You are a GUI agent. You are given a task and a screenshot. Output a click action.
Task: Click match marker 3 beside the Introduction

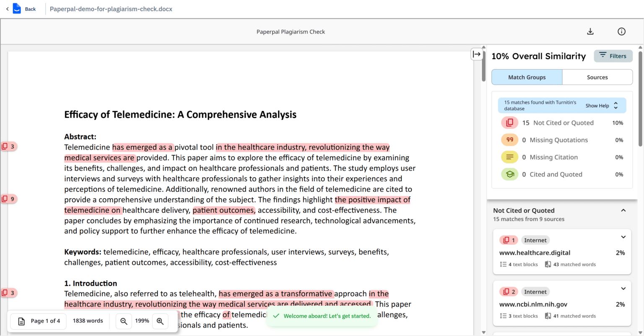tap(8, 293)
